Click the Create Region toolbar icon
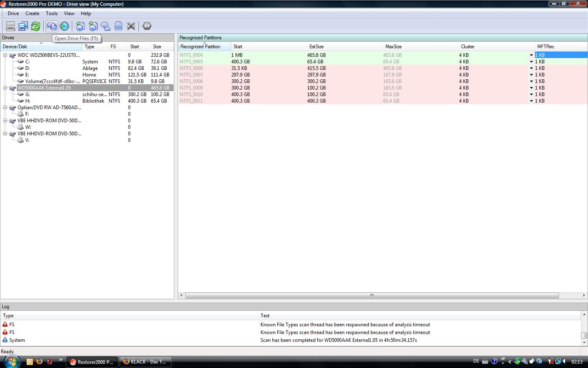 (x=106, y=26)
